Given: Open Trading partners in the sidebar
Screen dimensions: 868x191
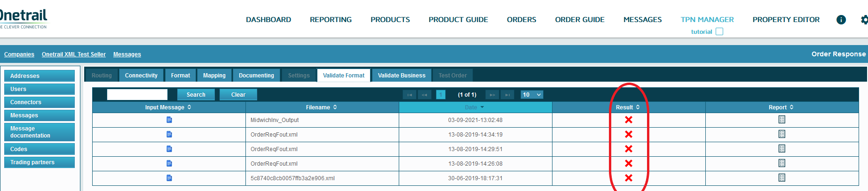Looking at the screenshot, I should tap(39, 162).
